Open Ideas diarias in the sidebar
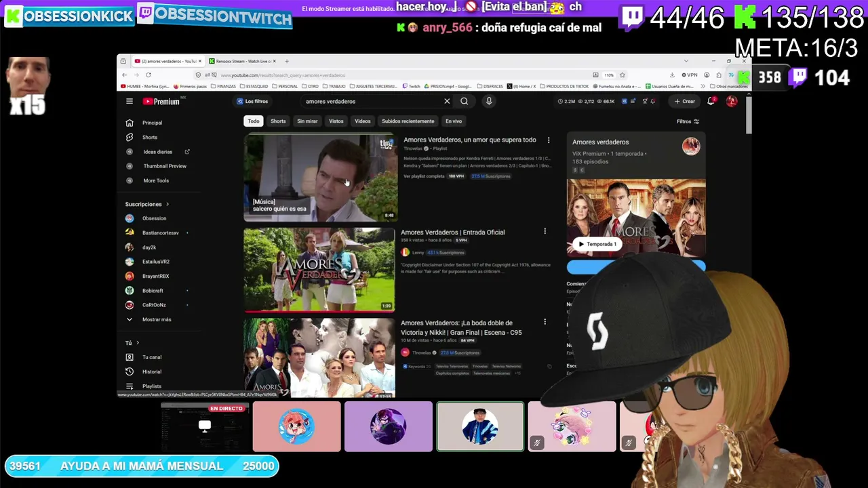 point(157,152)
